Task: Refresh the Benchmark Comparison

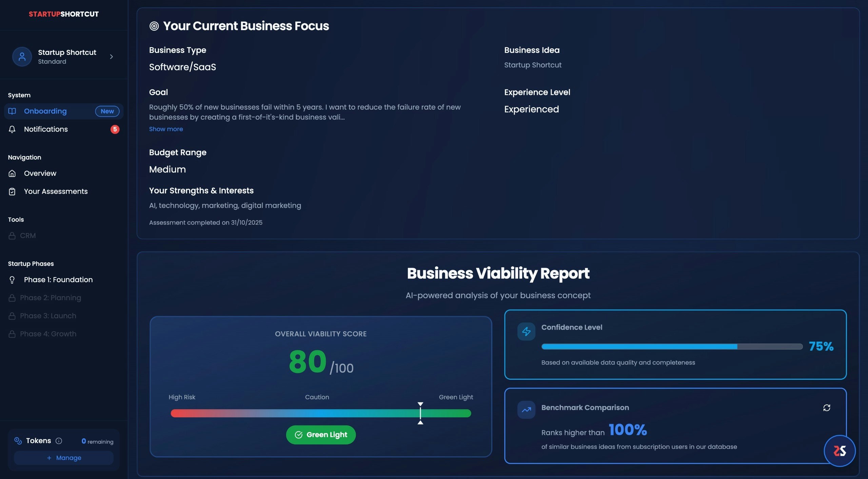Action: 827,408
